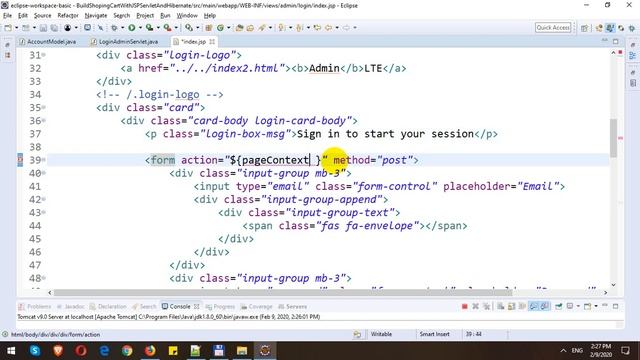This screenshot has height=360, width=640.
Task: Click the ENG language indicator in taskbar
Action: point(577,350)
